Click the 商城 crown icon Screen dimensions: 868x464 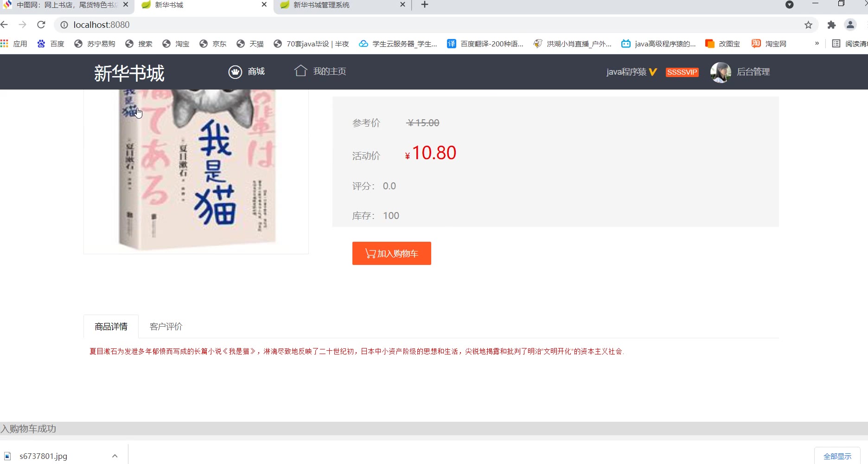pyautogui.click(x=235, y=72)
